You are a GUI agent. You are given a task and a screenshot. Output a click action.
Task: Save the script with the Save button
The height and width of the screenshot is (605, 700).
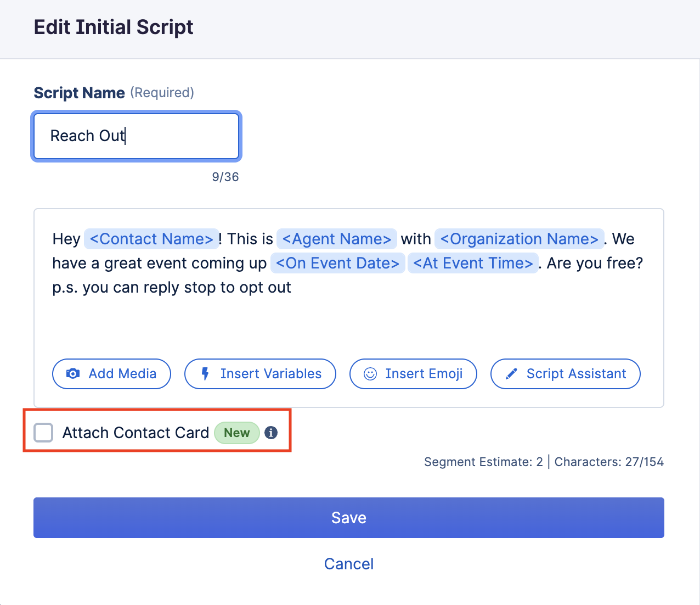(349, 518)
